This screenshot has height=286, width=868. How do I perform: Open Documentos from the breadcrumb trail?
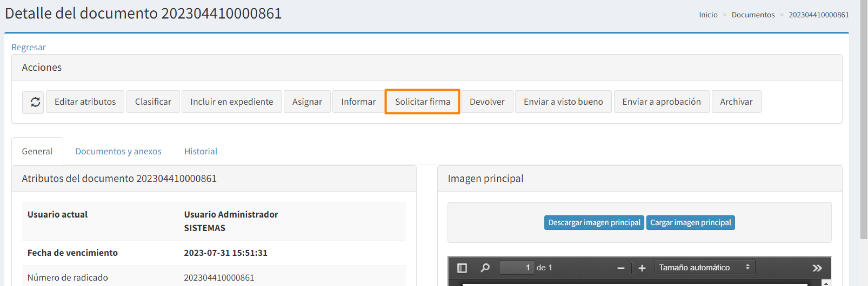753,15
